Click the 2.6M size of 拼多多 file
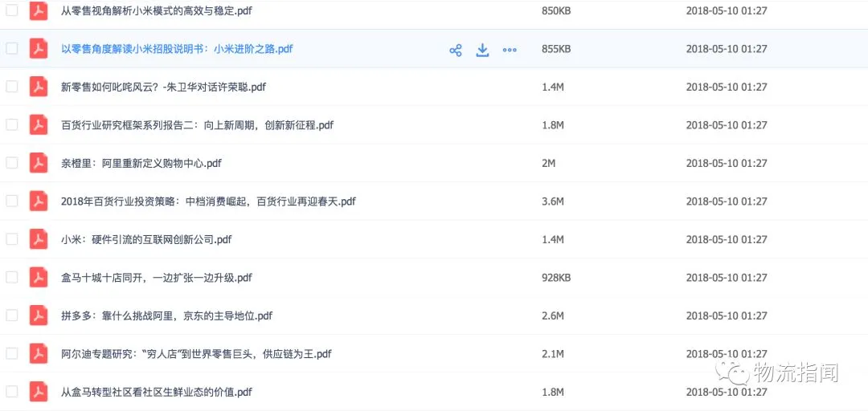868x411 pixels. click(552, 315)
